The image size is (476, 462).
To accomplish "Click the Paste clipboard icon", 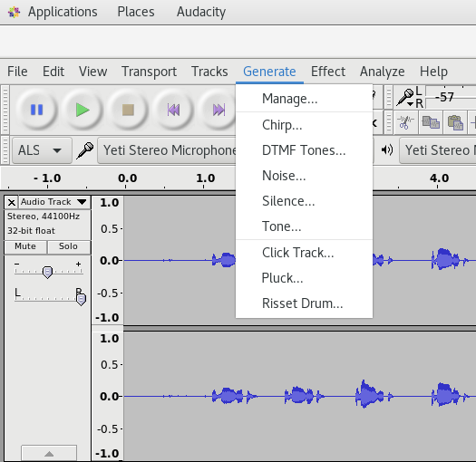I will [x=455, y=122].
